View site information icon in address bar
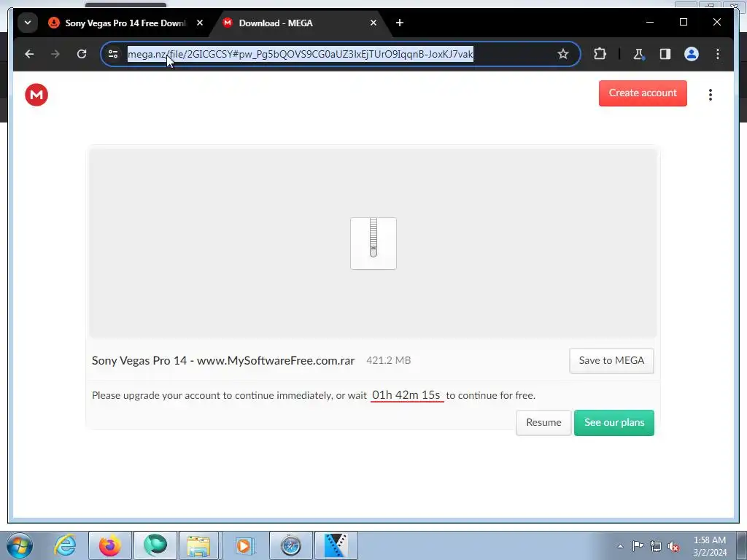747x560 pixels. 113,54
